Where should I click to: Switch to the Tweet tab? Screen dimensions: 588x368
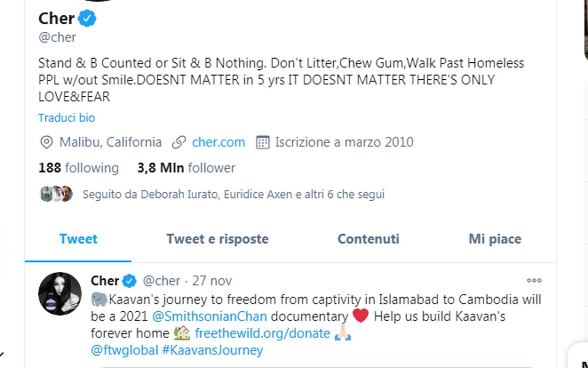click(x=78, y=239)
